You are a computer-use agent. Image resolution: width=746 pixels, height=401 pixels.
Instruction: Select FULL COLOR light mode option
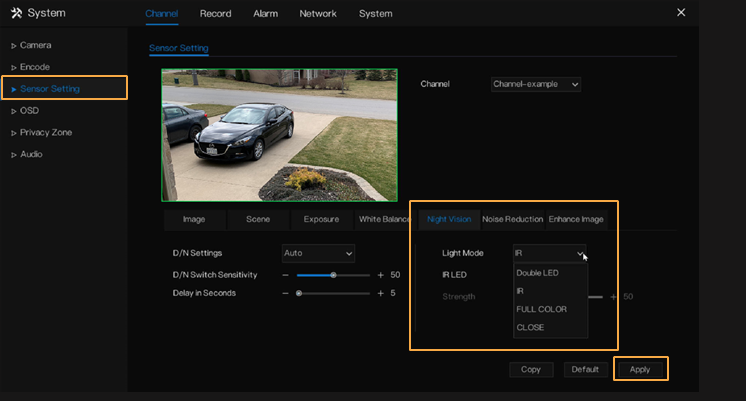(541, 309)
